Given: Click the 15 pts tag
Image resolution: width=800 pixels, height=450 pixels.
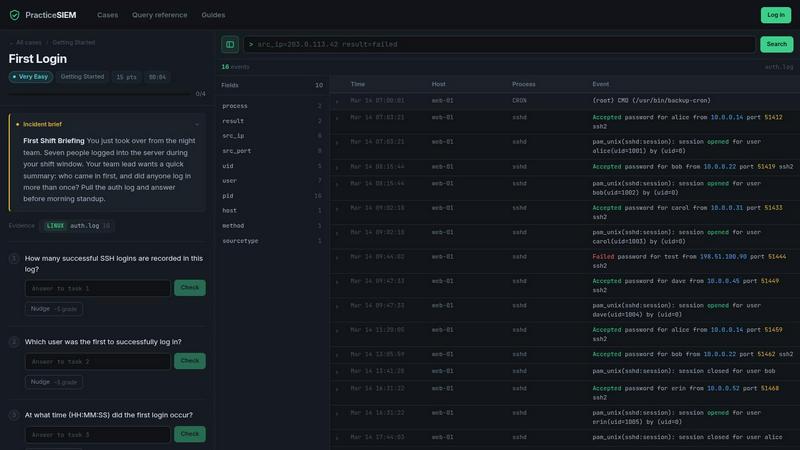Looking at the screenshot, I should pos(127,77).
